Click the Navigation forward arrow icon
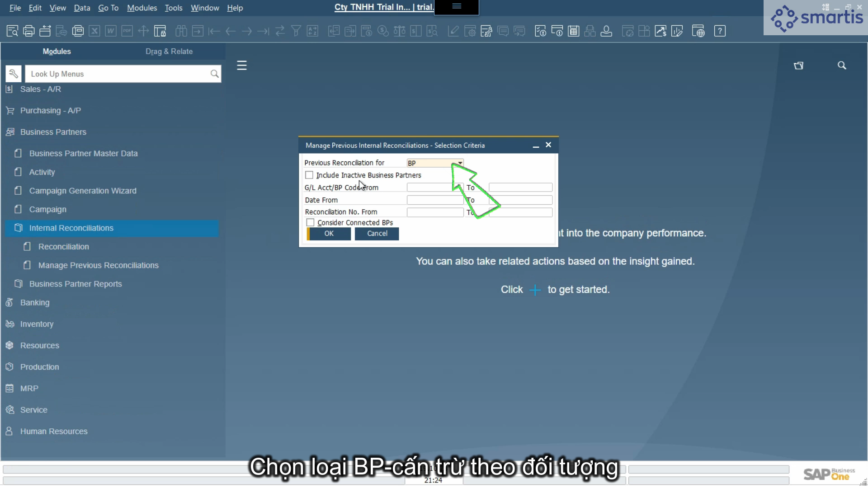868x488 pixels. coord(247,31)
